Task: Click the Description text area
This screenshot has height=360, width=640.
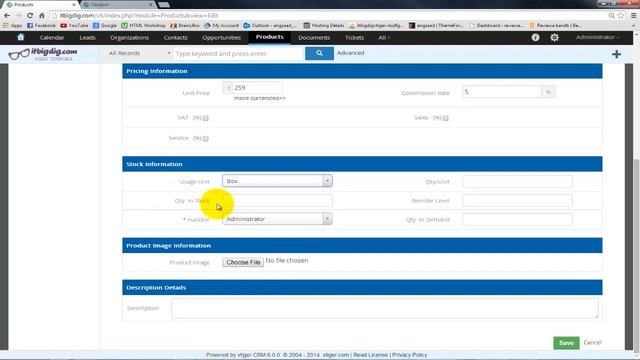Action: (384, 308)
